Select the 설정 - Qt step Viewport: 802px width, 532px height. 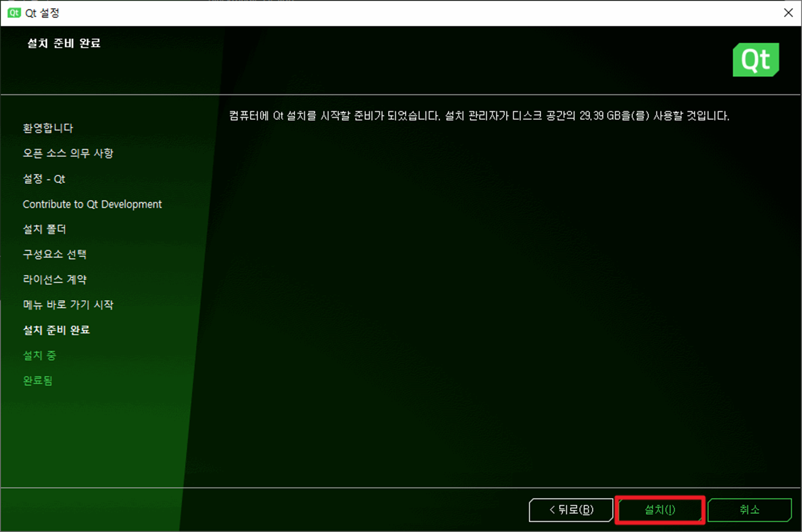(44, 179)
